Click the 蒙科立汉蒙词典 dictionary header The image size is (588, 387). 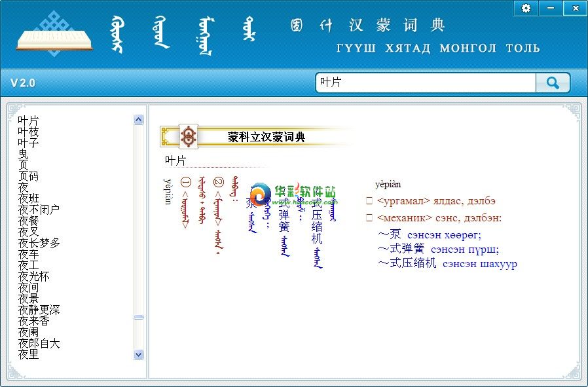pos(266,137)
